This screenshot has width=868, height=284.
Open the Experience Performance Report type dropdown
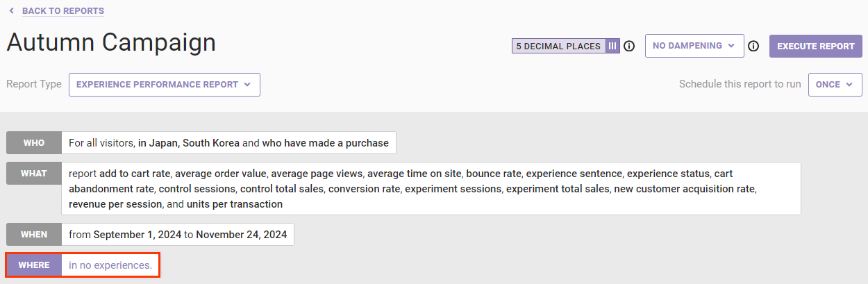pos(165,85)
